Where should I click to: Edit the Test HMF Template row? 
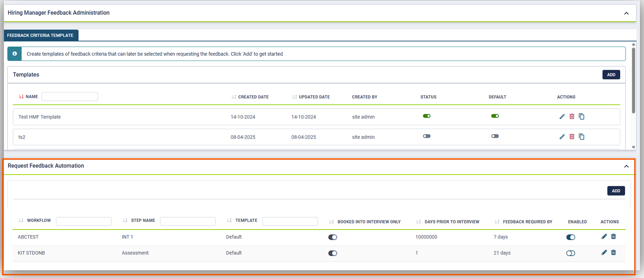click(x=562, y=117)
